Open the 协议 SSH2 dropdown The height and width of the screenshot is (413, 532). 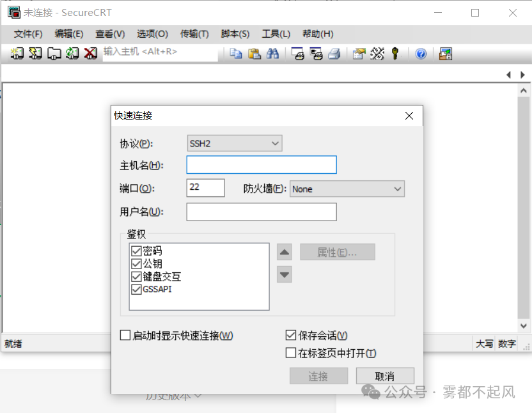click(235, 143)
